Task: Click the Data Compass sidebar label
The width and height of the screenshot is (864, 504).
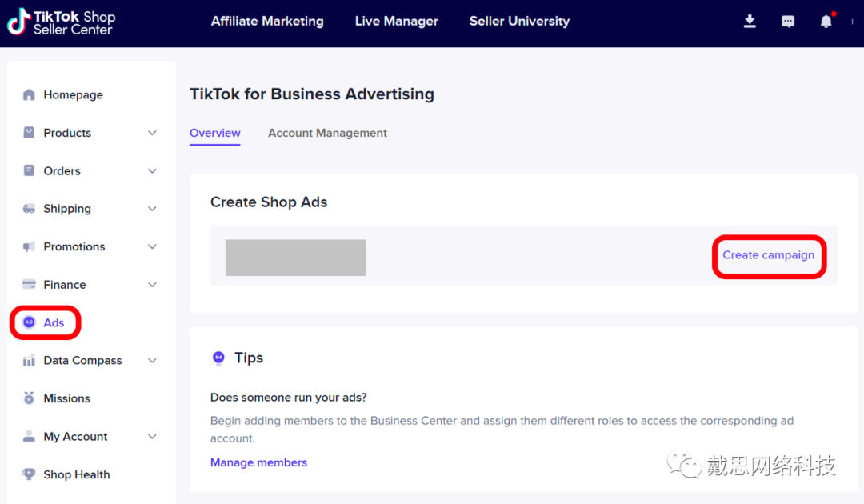Action: [x=82, y=360]
